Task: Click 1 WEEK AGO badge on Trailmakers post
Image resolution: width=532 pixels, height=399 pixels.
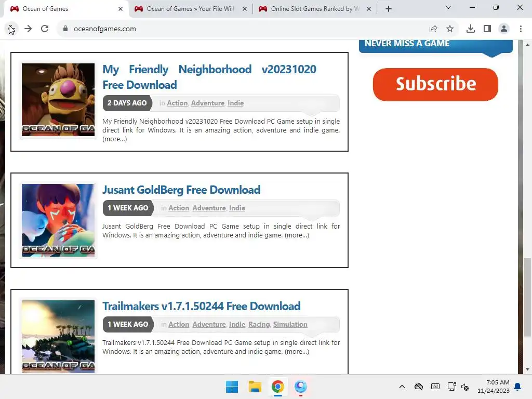Action: coord(128,324)
